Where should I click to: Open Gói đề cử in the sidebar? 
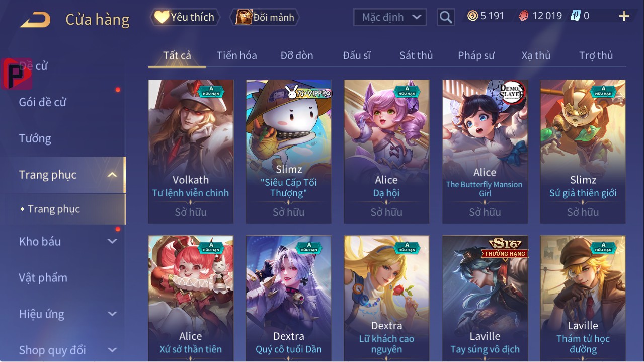point(43,102)
